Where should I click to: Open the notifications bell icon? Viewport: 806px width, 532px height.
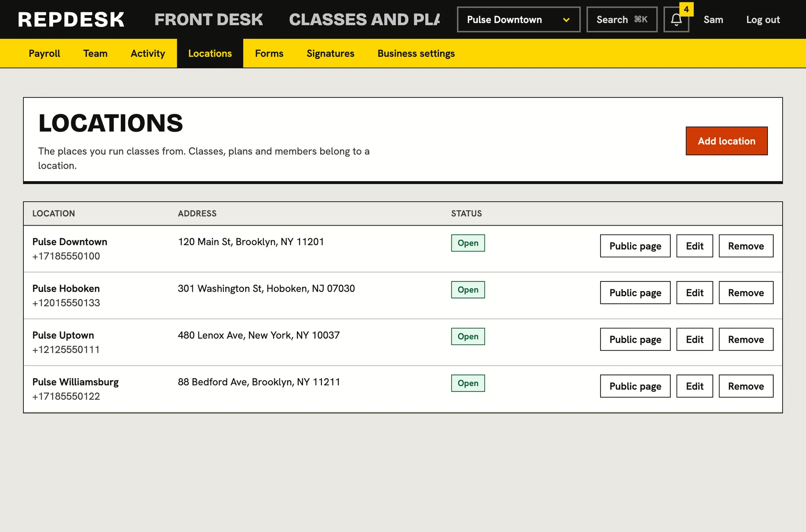tap(676, 20)
